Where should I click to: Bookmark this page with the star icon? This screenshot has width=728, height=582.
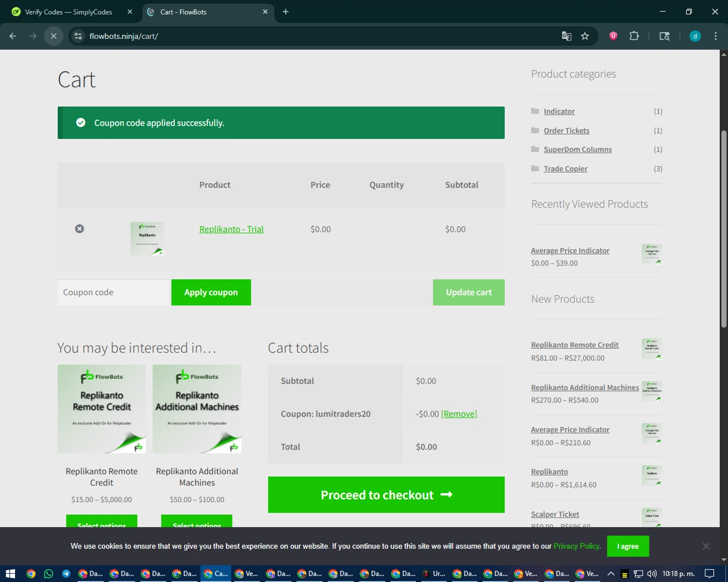(585, 36)
